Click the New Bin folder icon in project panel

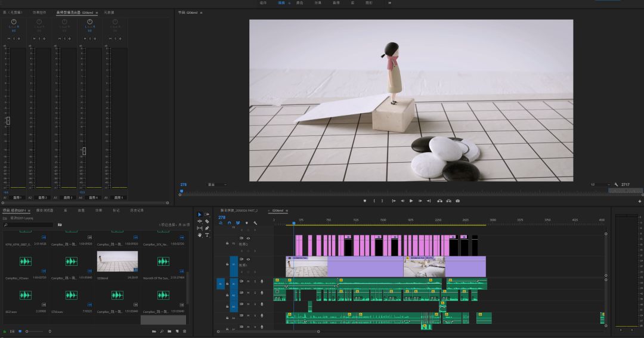pos(169,331)
